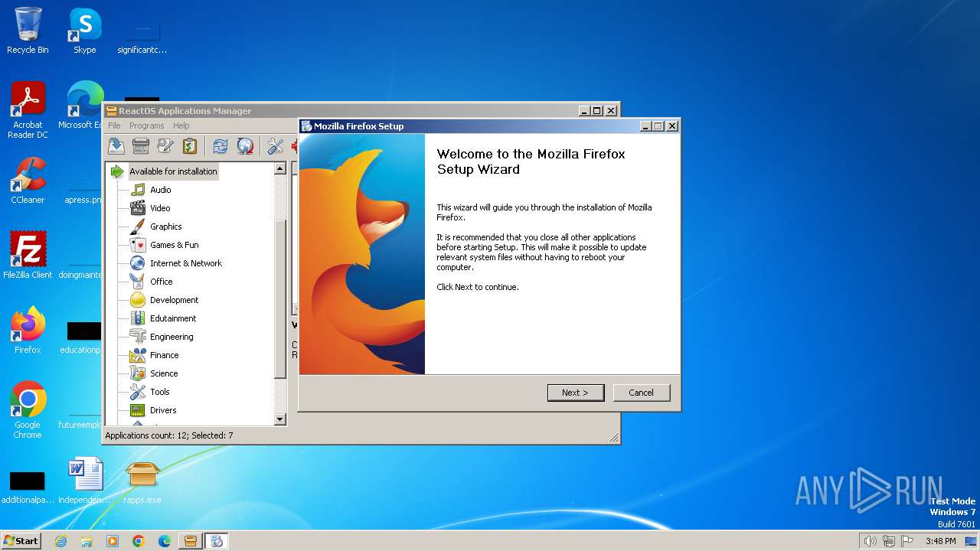The height and width of the screenshot is (551, 980).
Task: Click the Select All clipboard checklist icon
Action: [x=190, y=146]
